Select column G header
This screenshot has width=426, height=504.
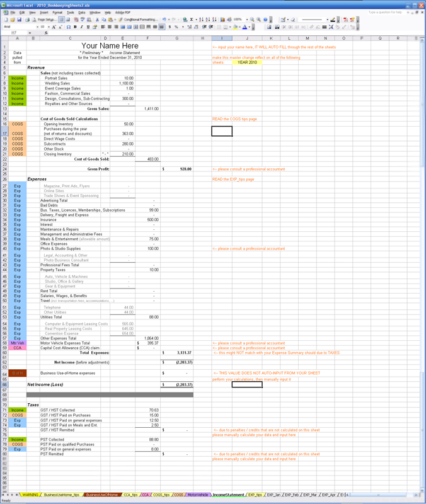click(177, 38)
